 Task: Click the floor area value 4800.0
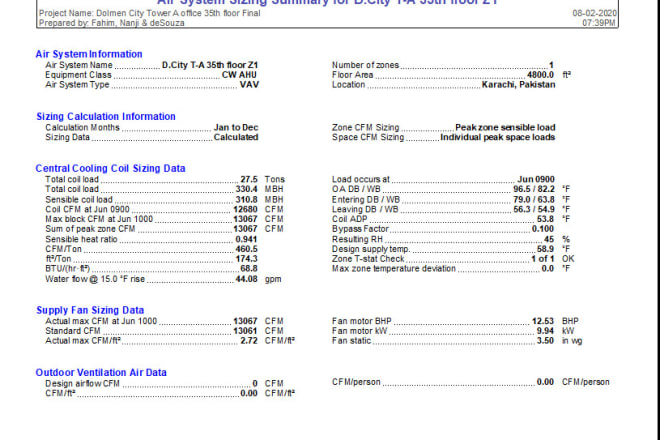[540, 75]
